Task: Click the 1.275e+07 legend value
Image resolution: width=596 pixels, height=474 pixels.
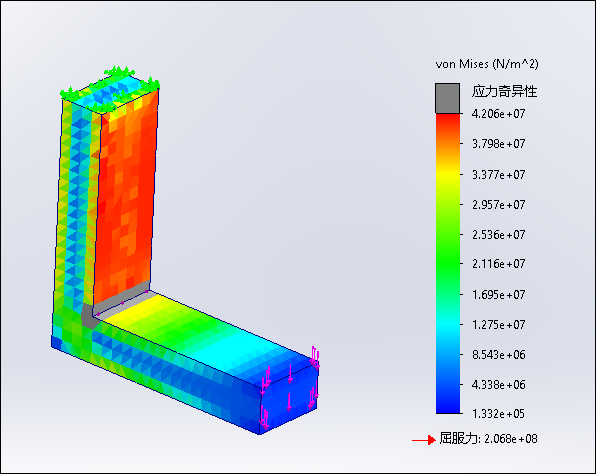Action: tap(498, 325)
